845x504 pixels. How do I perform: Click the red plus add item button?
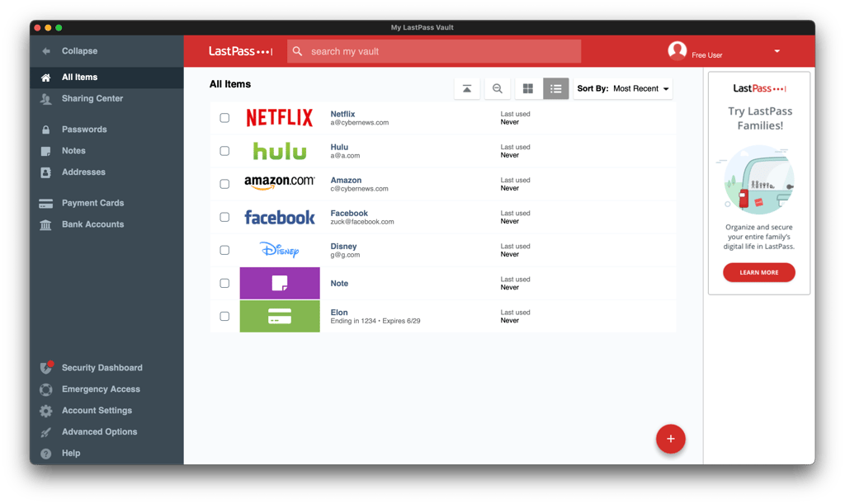point(670,439)
